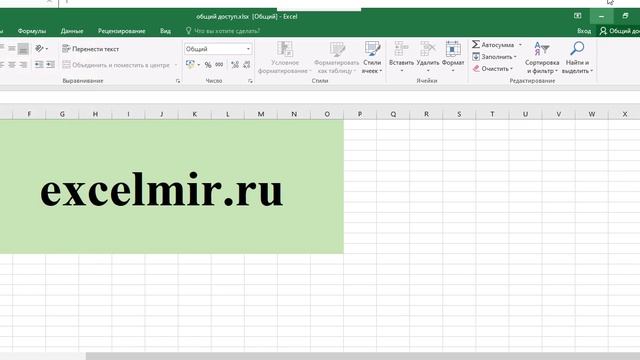
Task: Select column header S
Action: coord(459,114)
